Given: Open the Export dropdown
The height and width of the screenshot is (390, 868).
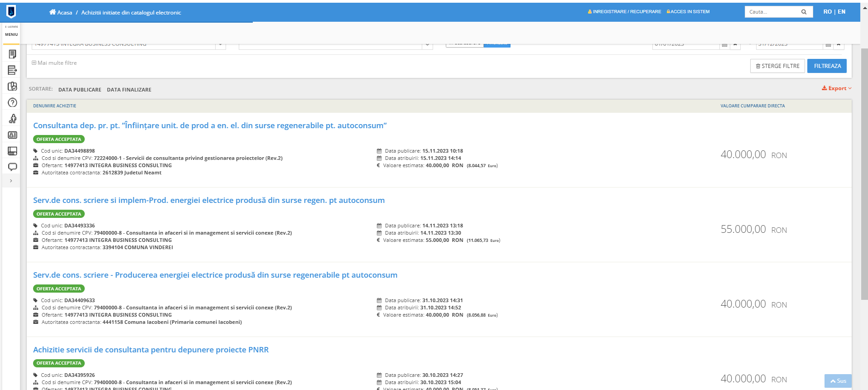Looking at the screenshot, I should point(836,88).
